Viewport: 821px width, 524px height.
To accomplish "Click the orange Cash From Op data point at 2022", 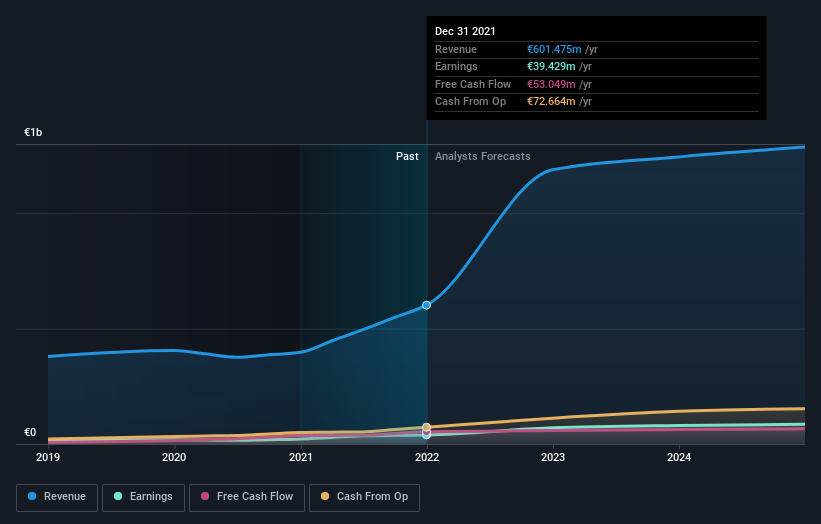I will tap(427, 427).
